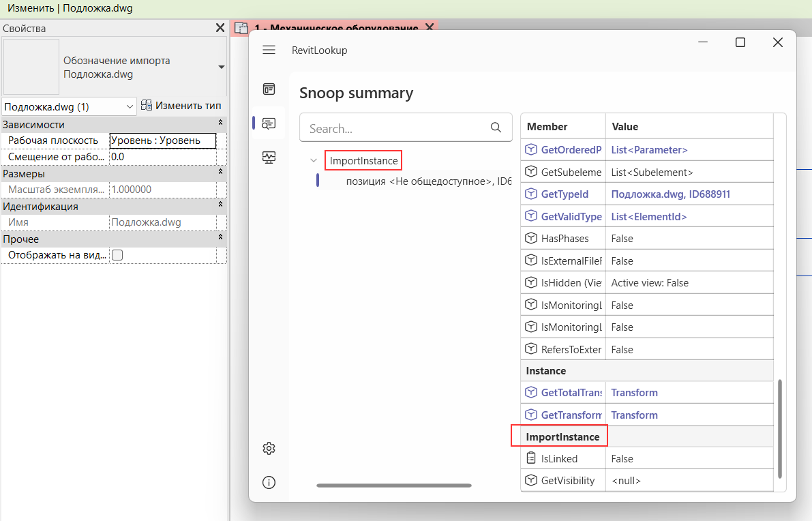Sort by the Value column header
Viewport: 812px width, 521px height.
coord(689,126)
